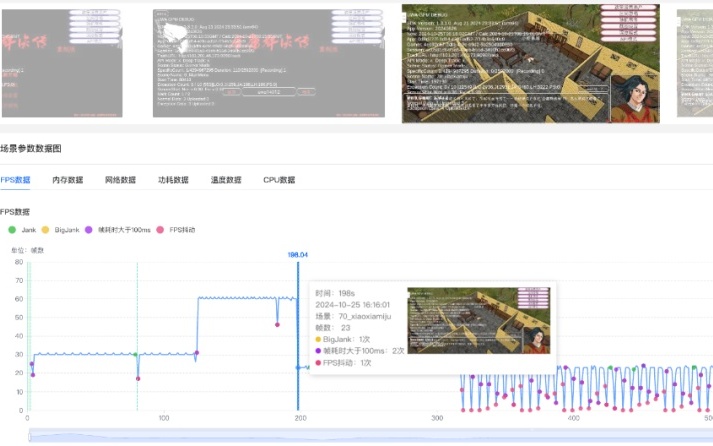
Task: Click the pink FPS抖动 point near 183 seconds
Action: pos(277,325)
